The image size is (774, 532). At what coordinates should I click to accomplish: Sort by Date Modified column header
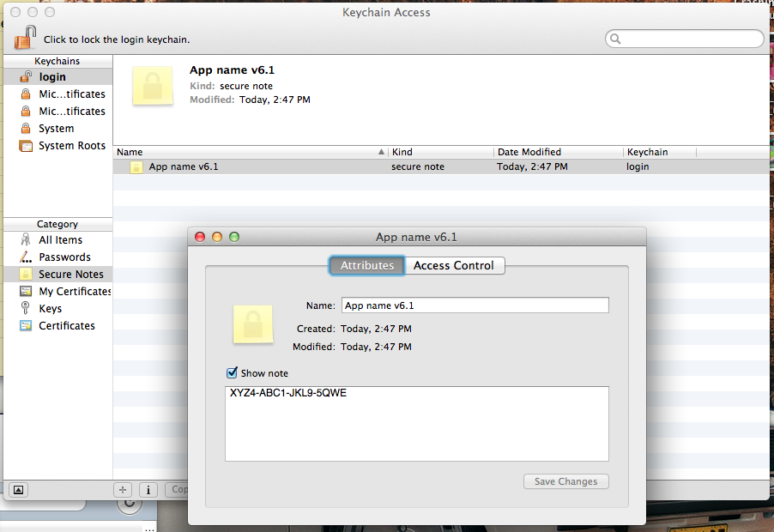(x=559, y=152)
